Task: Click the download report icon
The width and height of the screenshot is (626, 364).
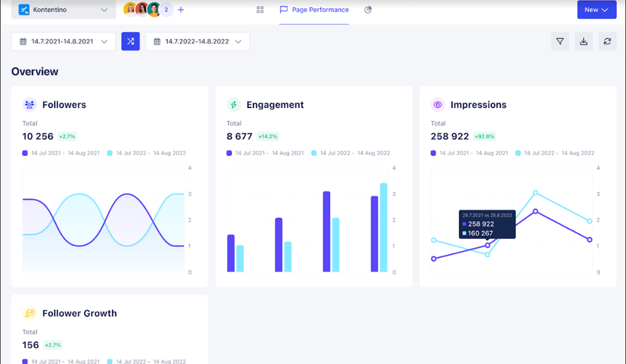Action: pyautogui.click(x=583, y=41)
